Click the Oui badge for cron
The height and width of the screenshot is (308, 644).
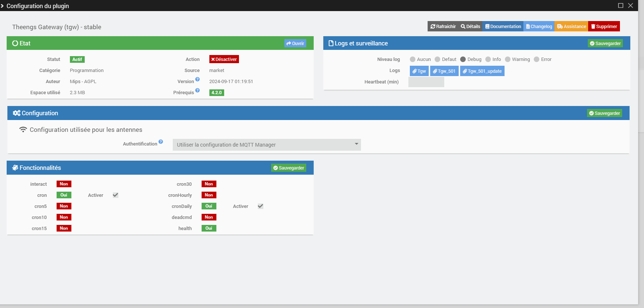(64, 195)
